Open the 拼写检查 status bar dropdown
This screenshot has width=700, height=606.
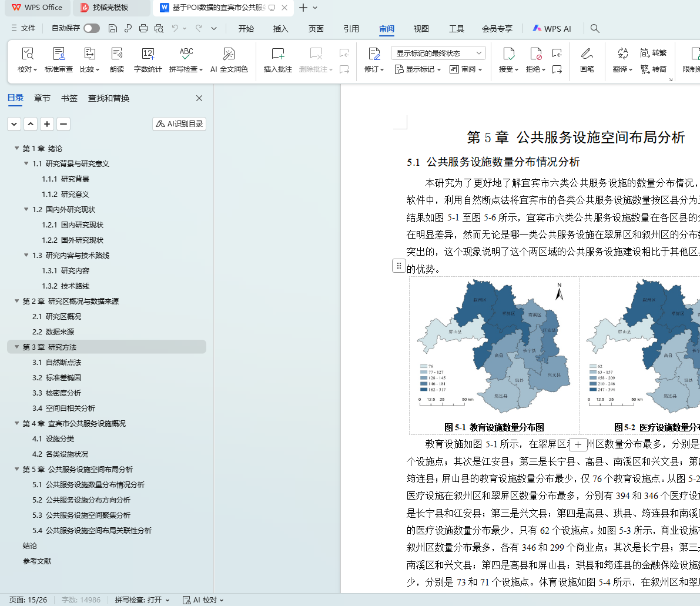[142, 600]
